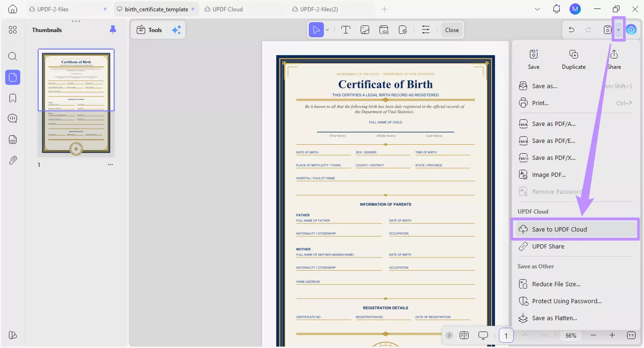
Task: Click the search magnifier in sidebar
Action: pyautogui.click(x=13, y=57)
